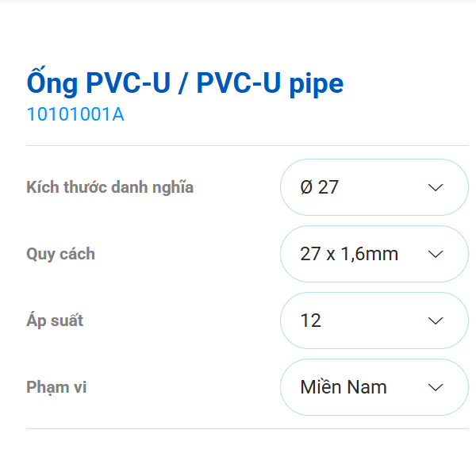Click the Áp suất label
This screenshot has width=476, height=476.
[55, 321]
